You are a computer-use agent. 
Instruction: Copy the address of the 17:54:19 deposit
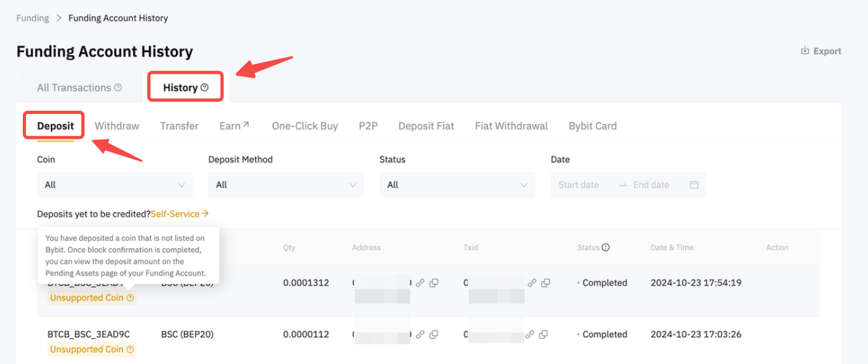pos(434,283)
